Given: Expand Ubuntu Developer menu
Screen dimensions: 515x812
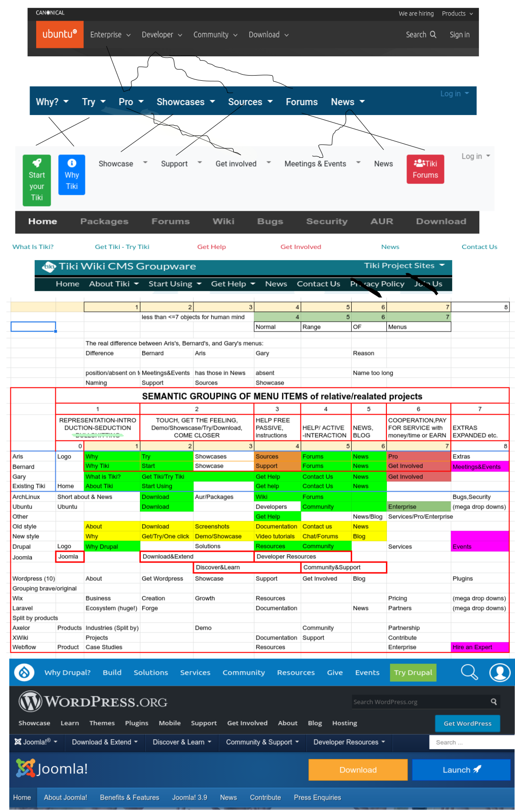Looking at the screenshot, I should 162,35.
